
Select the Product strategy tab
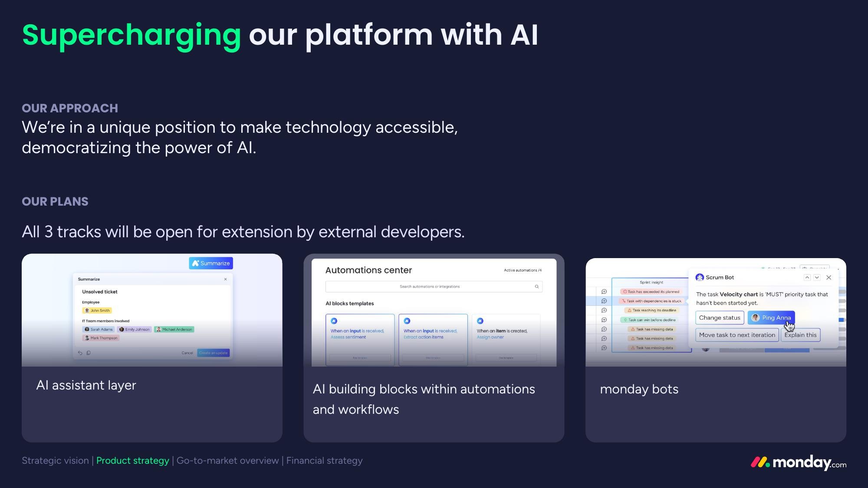132,461
